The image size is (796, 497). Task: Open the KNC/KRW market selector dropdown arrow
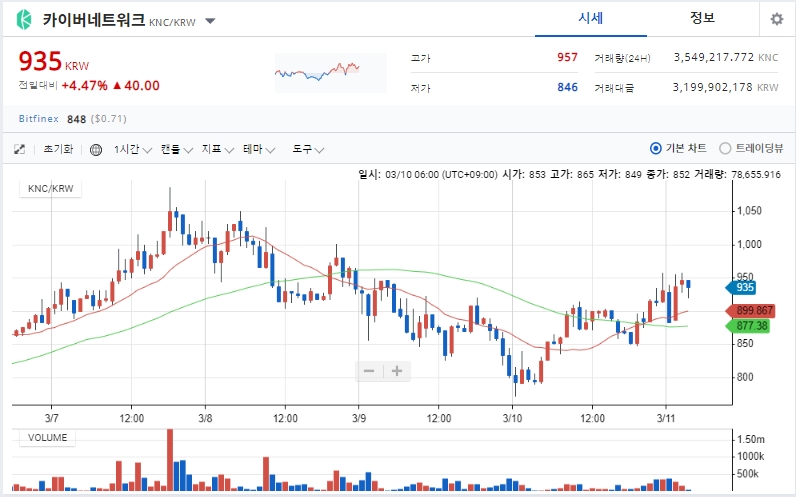pyautogui.click(x=210, y=21)
